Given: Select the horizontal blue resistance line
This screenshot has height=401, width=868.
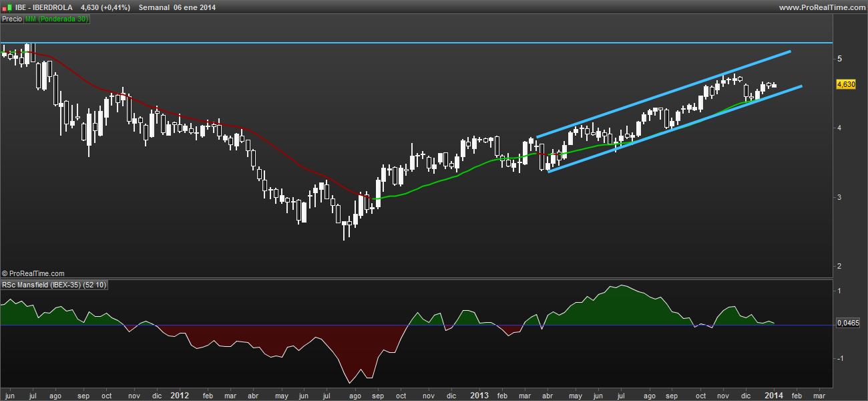Looking at the screenshot, I should [401, 43].
